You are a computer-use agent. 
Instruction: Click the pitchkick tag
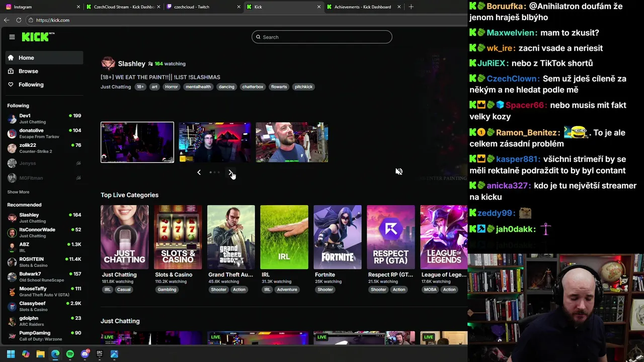pyautogui.click(x=303, y=87)
